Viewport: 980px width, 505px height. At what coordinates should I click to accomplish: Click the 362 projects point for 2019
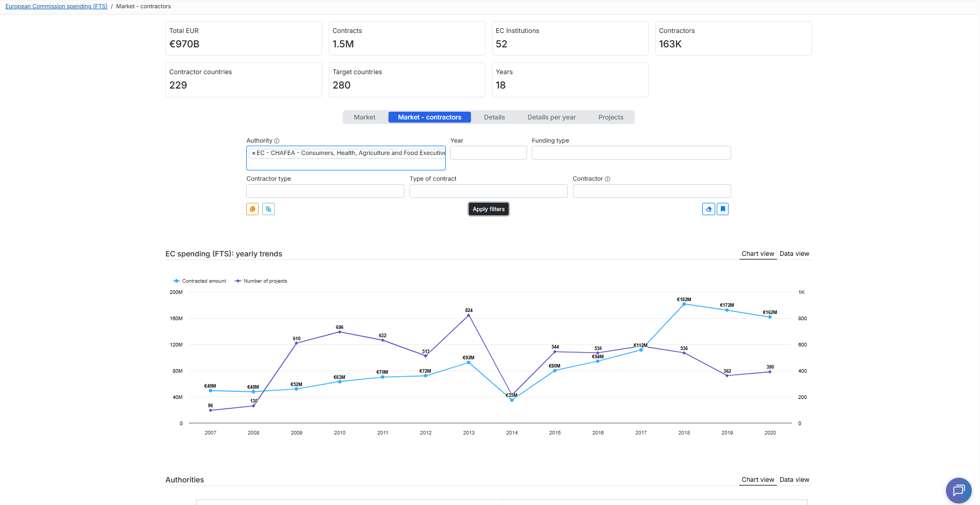coord(727,376)
